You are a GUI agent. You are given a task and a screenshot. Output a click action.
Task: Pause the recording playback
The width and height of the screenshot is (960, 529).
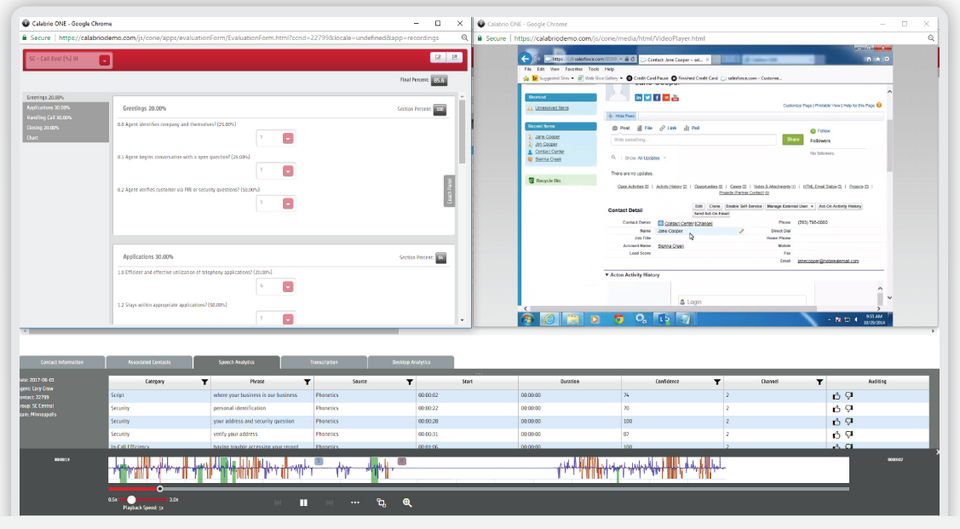(303, 503)
